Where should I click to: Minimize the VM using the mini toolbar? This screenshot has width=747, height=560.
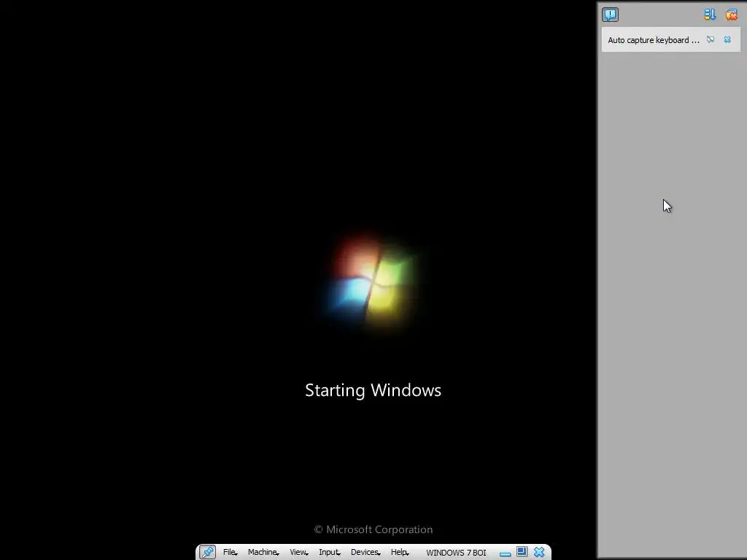tap(505, 553)
